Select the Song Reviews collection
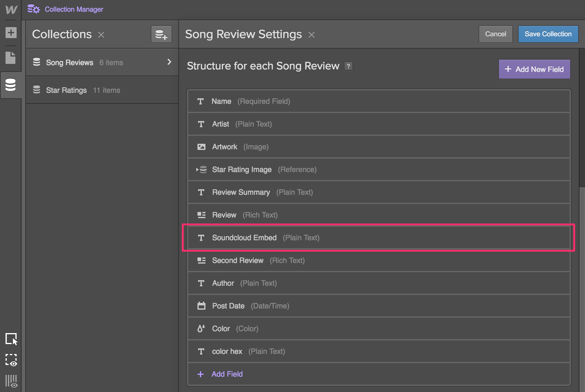 tap(102, 62)
